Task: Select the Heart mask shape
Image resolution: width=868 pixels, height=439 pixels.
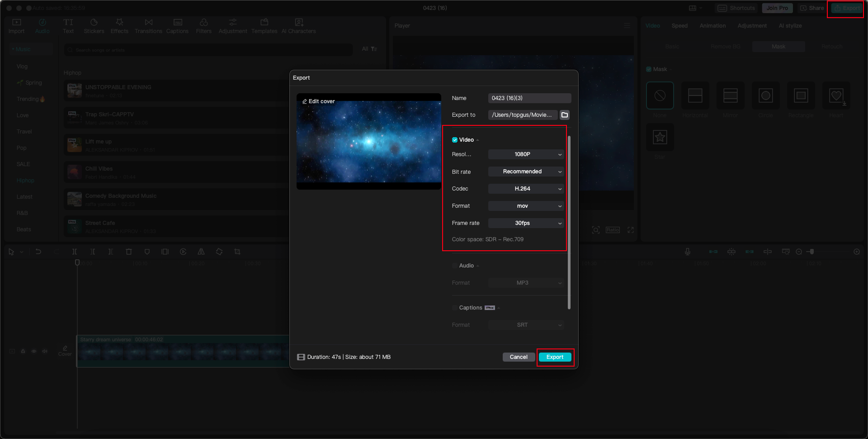Action: click(x=836, y=95)
